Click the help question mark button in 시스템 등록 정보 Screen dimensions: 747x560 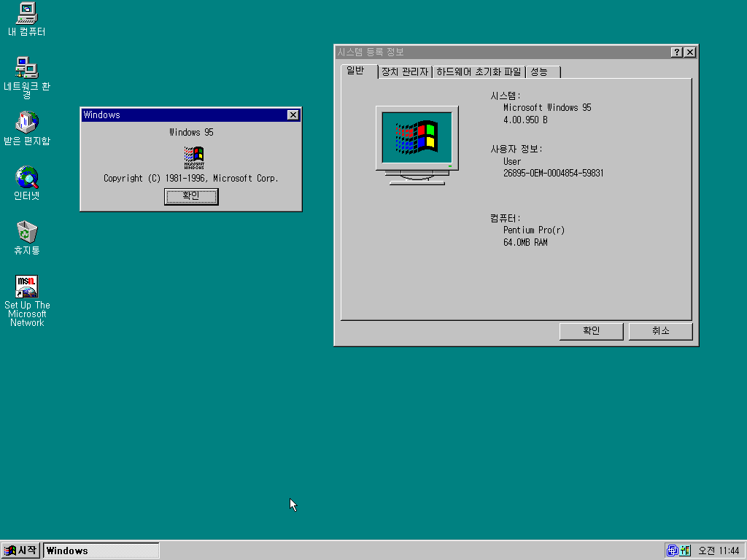(676, 52)
